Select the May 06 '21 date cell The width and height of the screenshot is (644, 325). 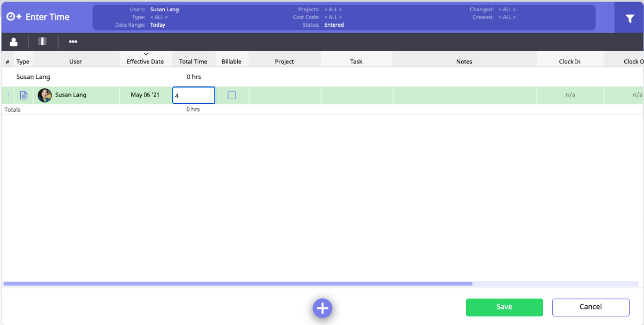145,96
